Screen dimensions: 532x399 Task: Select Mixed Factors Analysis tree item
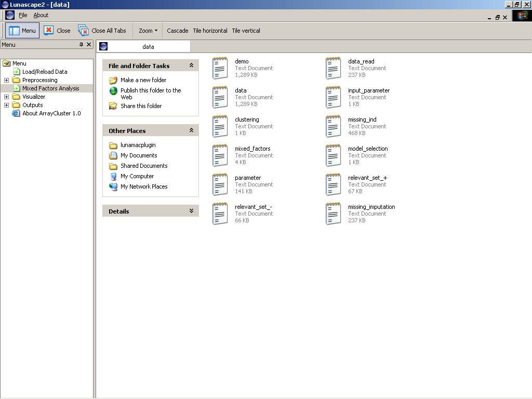50,88
